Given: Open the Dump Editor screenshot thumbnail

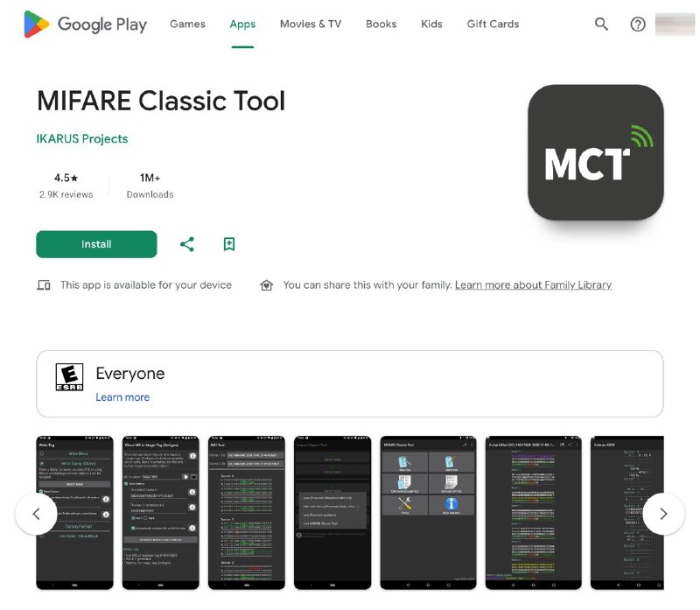Looking at the screenshot, I should click(x=534, y=513).
